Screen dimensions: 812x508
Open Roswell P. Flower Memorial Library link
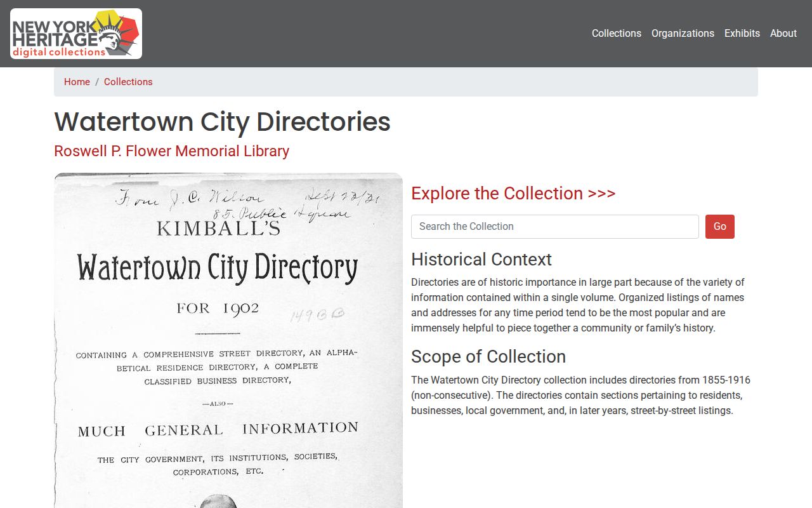pos(171,151)
